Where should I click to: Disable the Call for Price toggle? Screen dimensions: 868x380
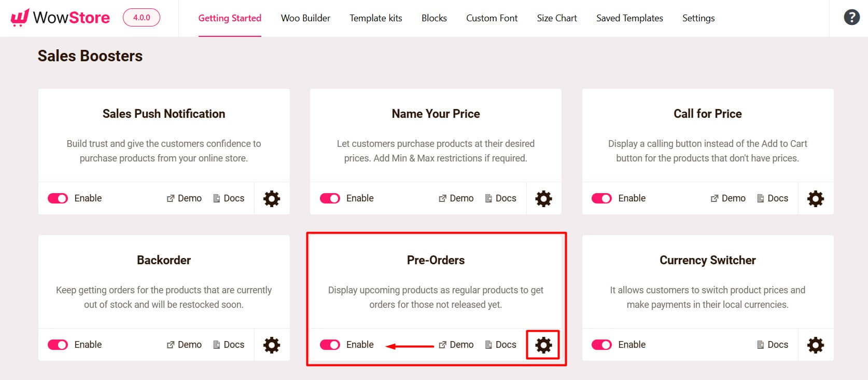coord(601,198)
